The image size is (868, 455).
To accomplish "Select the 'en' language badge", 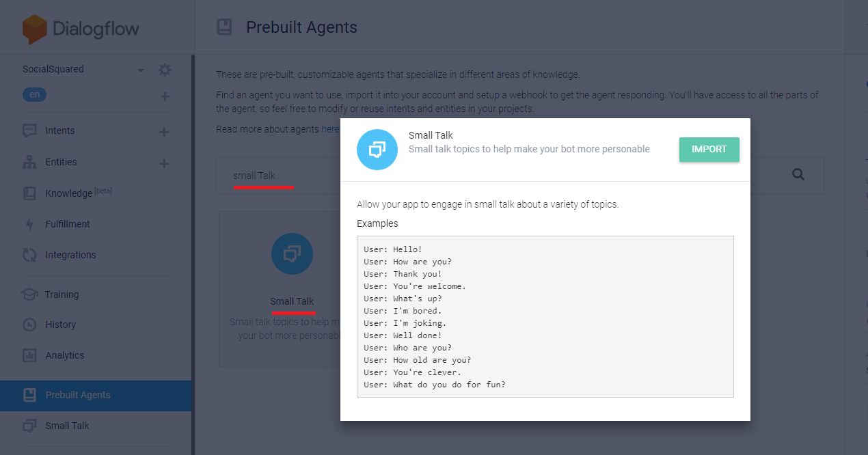I will click(35, 95).
